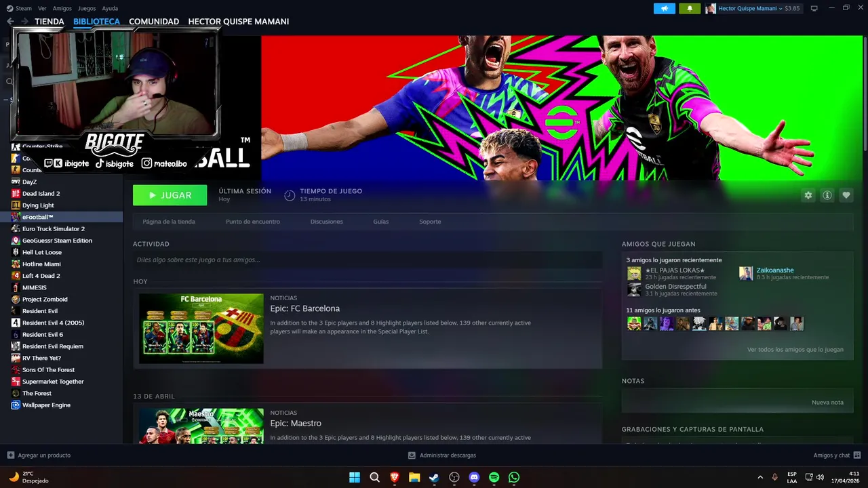The width and height of the screenshot is (868, 488).
Task: Open Amigos y chat panel
Action: tap(837, 455)
